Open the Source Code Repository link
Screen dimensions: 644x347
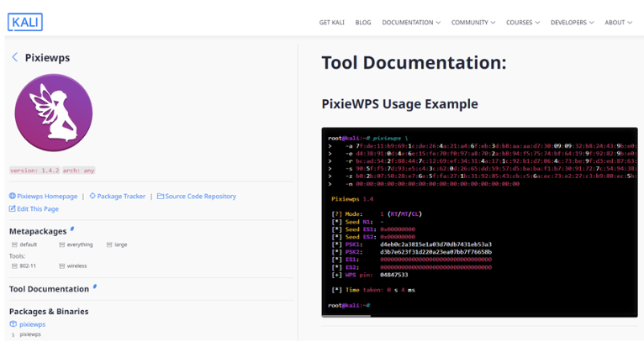(x=200, y=197)
